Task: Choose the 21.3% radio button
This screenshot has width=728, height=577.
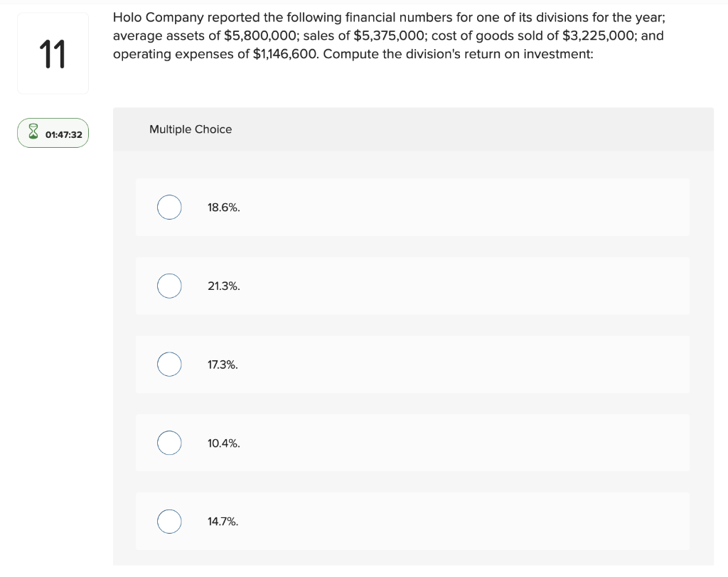Action: (169, 286)
